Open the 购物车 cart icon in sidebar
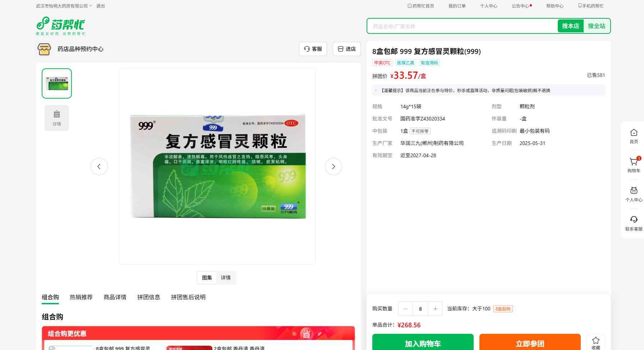Image resolution: width=644 pixels, height=350 pixels. [634, 162]
